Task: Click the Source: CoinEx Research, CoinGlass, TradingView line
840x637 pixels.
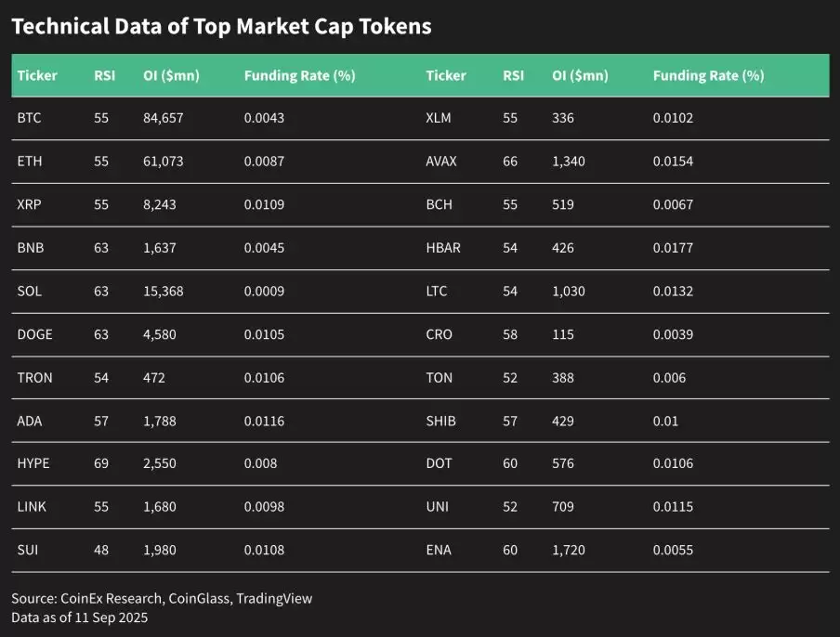Action: 162,599
